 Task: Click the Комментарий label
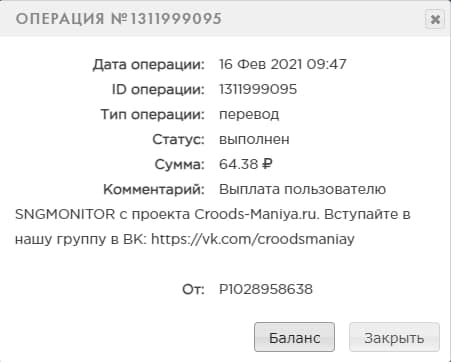154,189
